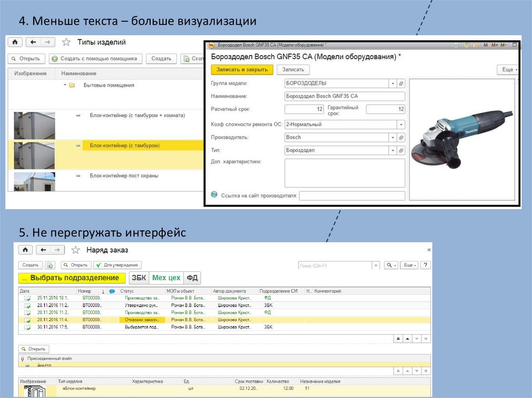Open the Производитель dropdown list
The width and height of the screenshot is (532, 398).
(393, 138)
